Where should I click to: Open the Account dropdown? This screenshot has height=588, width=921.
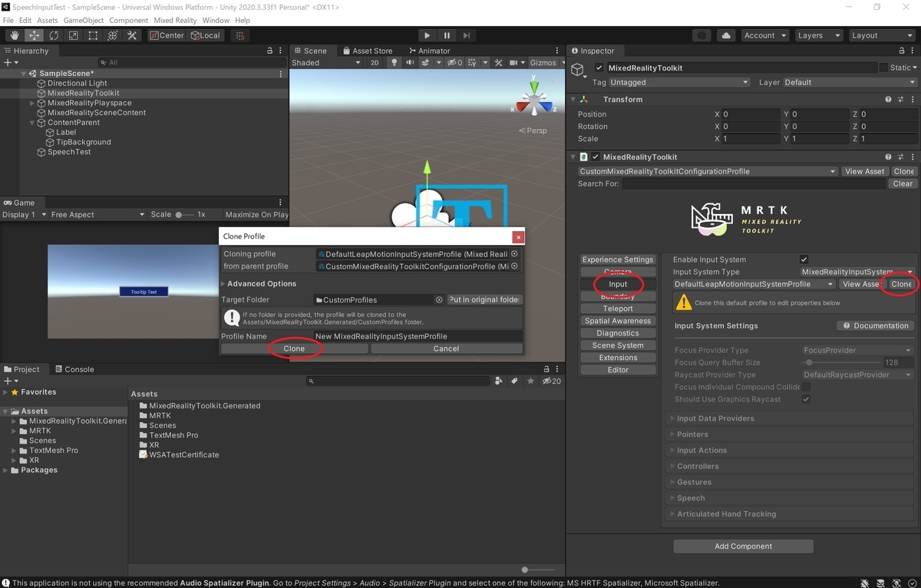click(764, 35)
